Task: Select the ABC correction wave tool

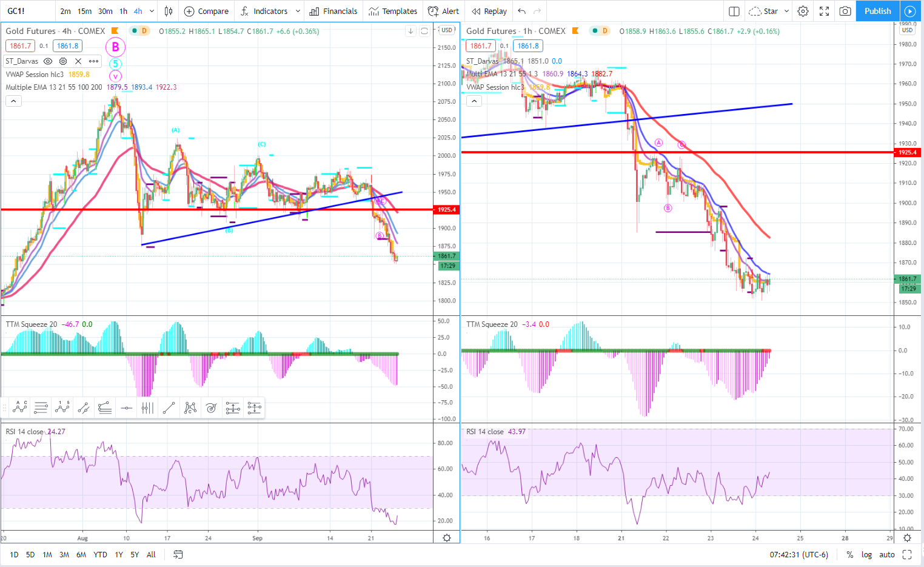Action: (19, 408)
